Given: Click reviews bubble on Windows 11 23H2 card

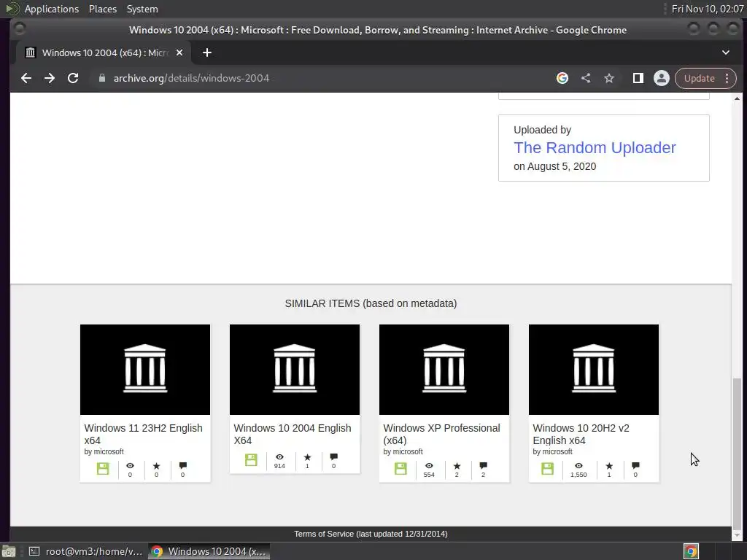Looking at the screenshot, I should click(183, 466).
